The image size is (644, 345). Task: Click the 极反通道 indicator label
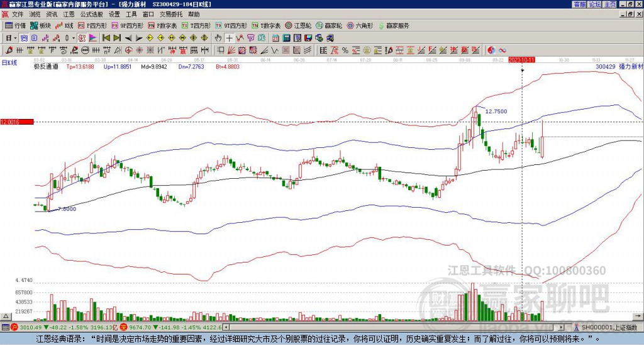coord(46,66)
